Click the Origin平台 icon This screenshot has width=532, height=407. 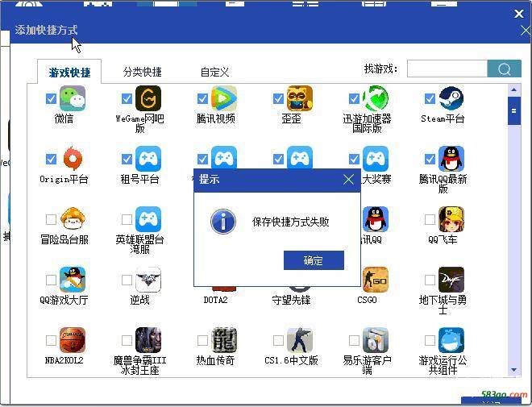pos(73,159)
